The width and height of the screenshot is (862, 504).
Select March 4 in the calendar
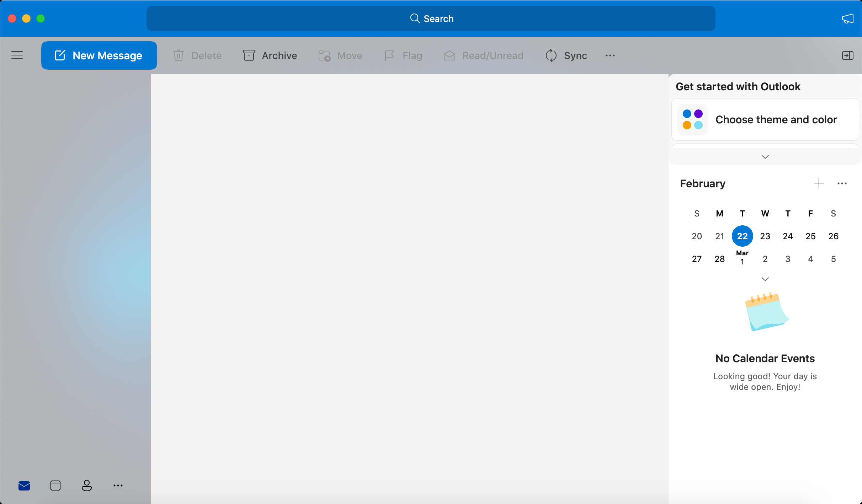coord(811,259)
